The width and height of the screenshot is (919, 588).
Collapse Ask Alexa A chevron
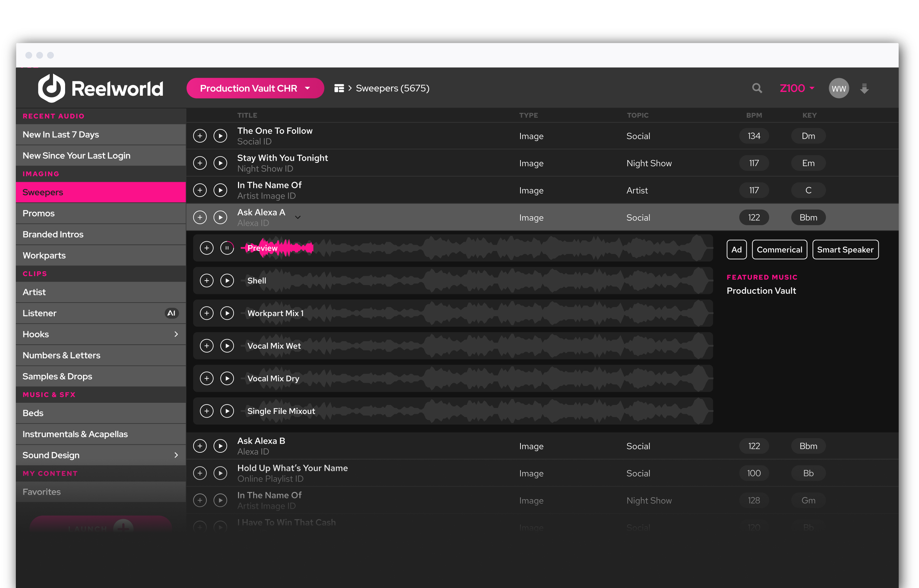pos(298,217)
